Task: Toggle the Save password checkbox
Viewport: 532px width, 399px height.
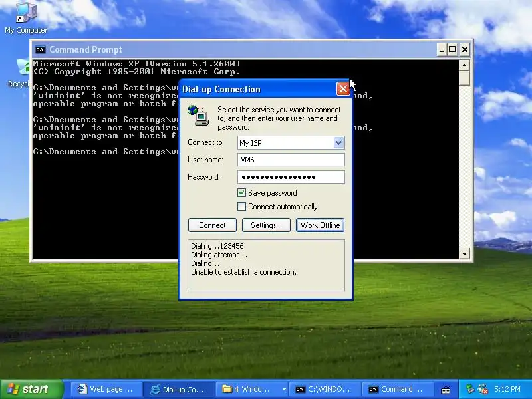Action: [241, 193]
